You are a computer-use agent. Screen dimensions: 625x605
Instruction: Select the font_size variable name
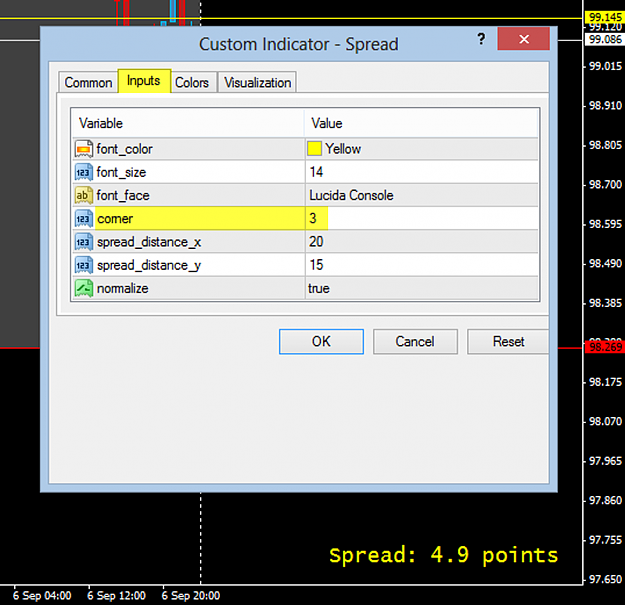(x=121, y=172)
